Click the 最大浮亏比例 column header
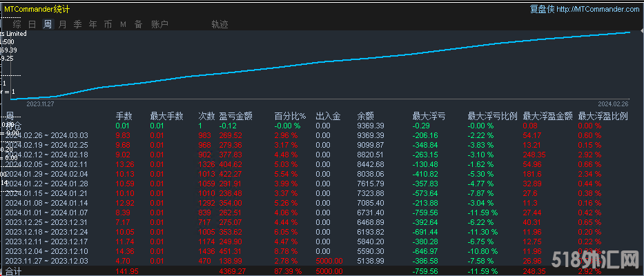Viewport: 644px width, 276px height. point(491,116)
